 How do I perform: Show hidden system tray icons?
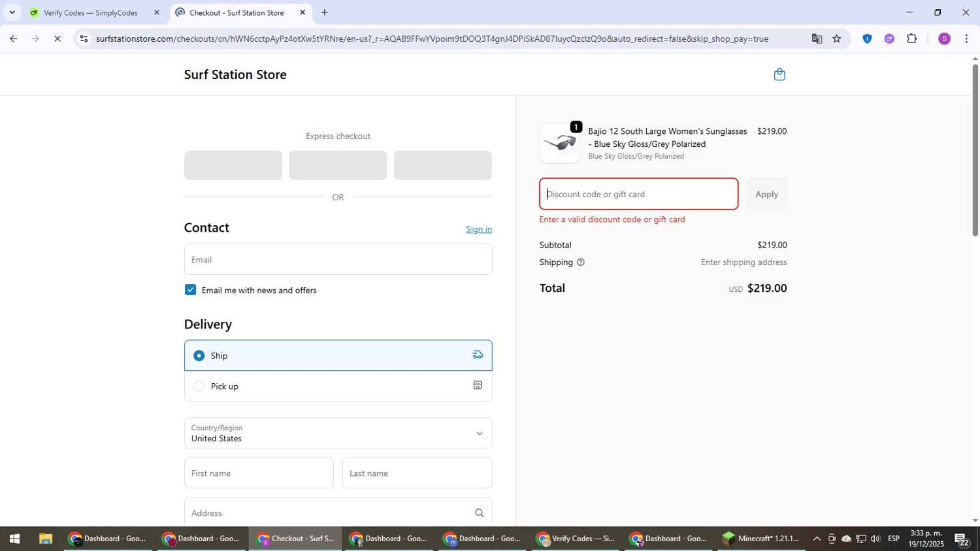click(817, 539)
